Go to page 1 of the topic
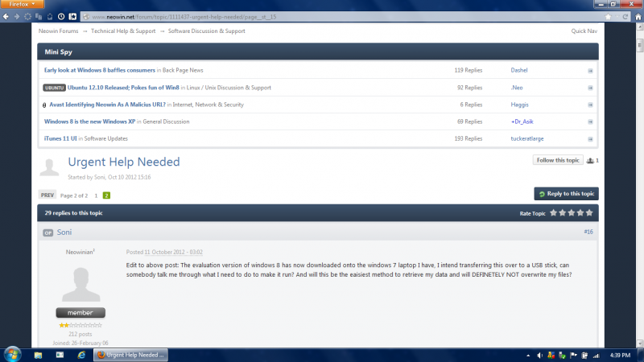Viewport: 644px width, 362px height. [96, 195]
